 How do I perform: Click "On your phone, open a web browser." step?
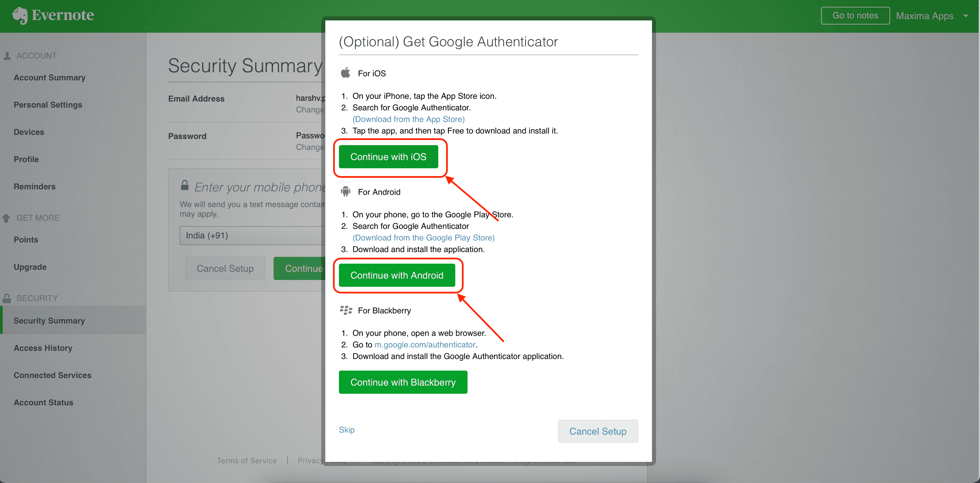(419, 333)
